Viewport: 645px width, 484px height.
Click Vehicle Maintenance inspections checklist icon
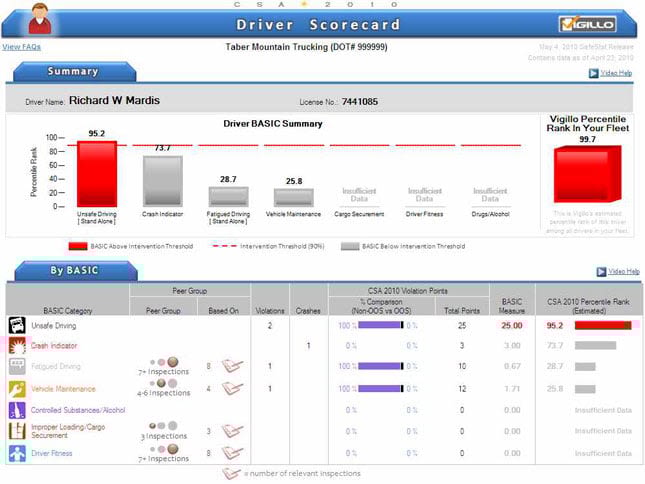tap(232, 388)
